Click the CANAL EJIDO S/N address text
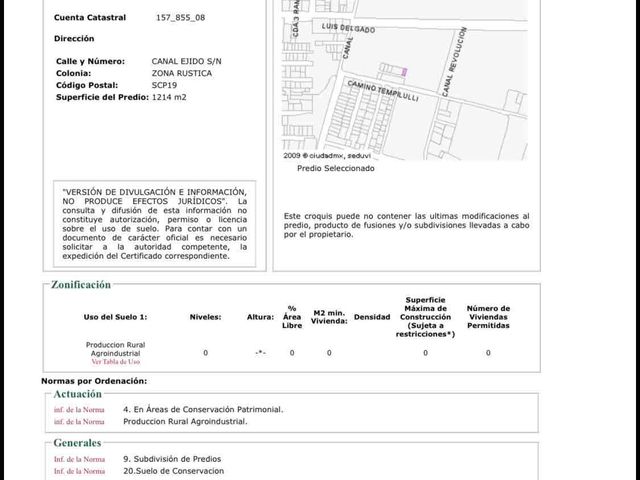The width and height of the screenshot is (640, 480). 187,61
